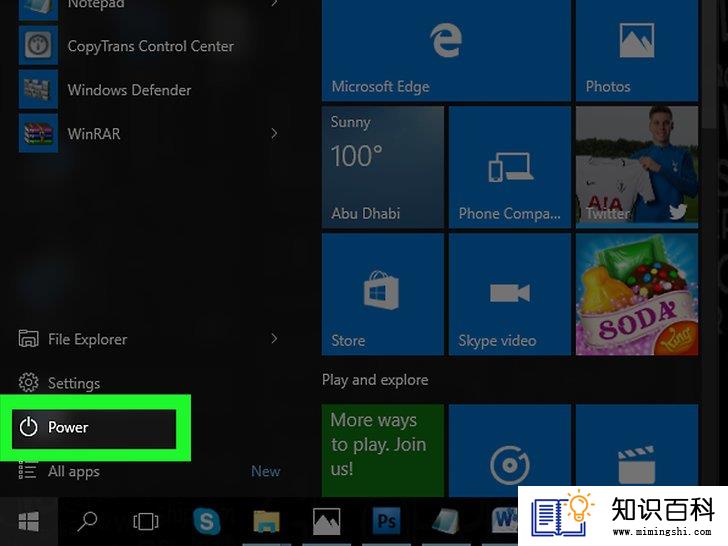Click the Power option
The height and width of the screenshot is (546, 728).
[x=94, y=428]
